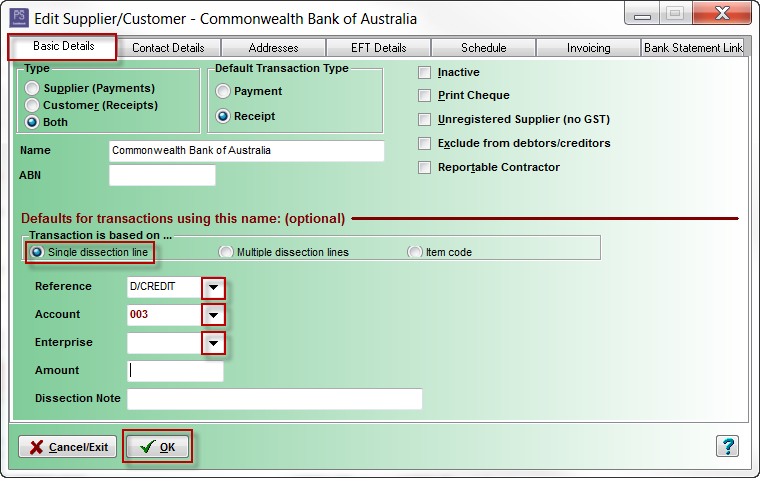Click the Cancel/Exit button
This screenshot has width=760, height=478.
pyautogui.click(x=67, y=446)
